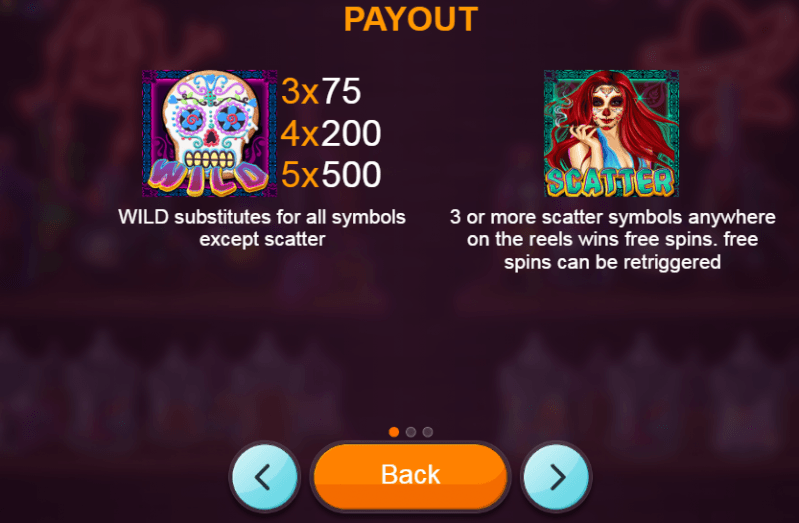Select the third page indicator dot
Screen dimensions: 799x523
[x=428, y=432]
